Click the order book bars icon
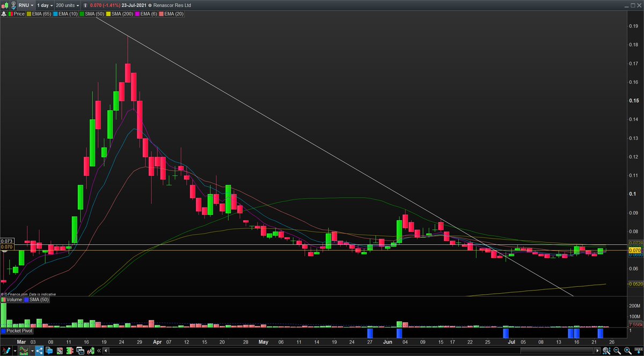 click(70, 350)
